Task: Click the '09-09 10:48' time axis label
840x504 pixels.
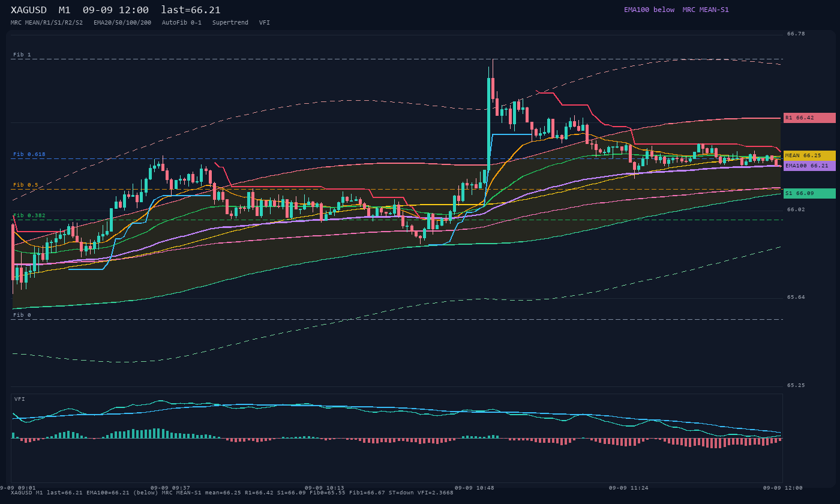Action: (x=475, y=488)
